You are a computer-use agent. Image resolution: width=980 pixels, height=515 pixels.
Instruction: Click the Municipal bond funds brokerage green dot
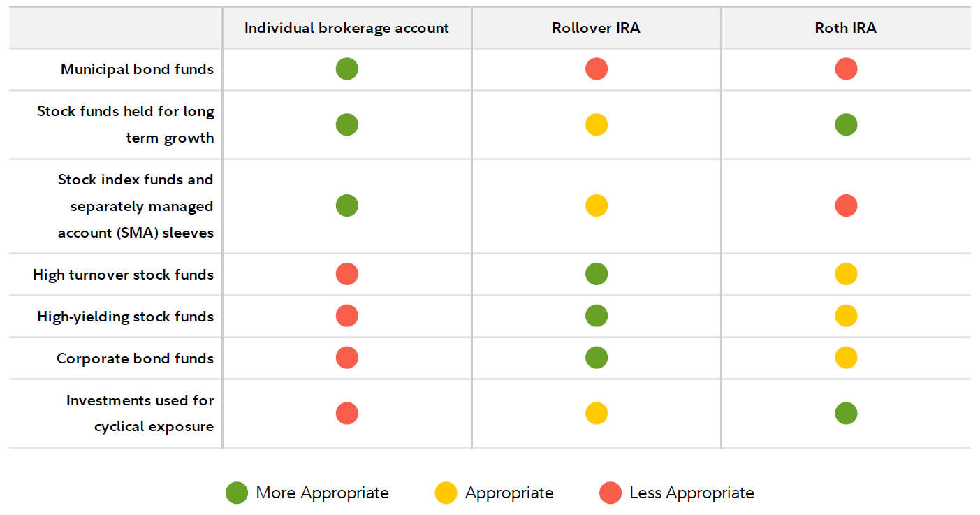click(x=346, y=69)
